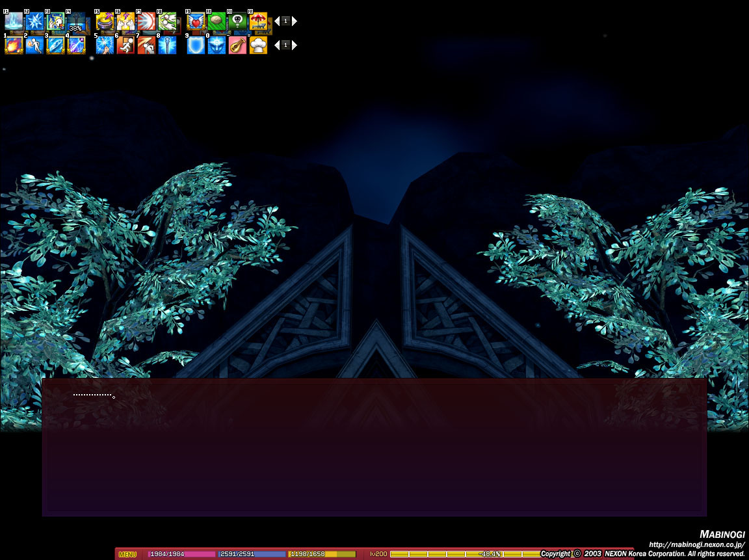This screenshot has height=560, width=749.
Task: Click the stamina bar 1198/1658
Action: coord(322,554)
